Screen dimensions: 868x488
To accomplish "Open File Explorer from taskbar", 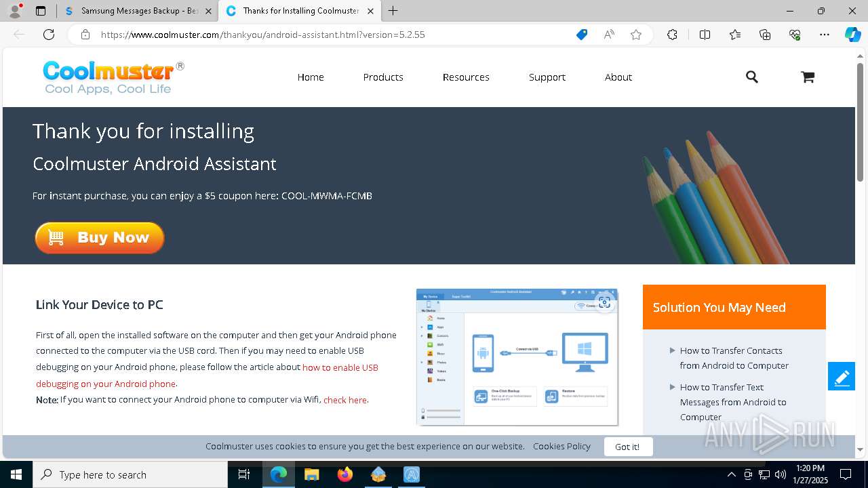I will 311,474.
